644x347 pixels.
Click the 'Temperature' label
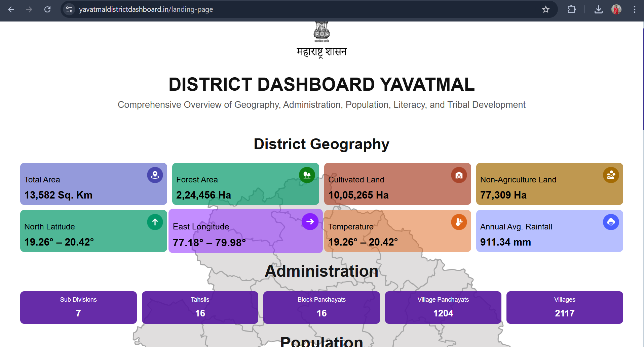[x=351, y=227]
